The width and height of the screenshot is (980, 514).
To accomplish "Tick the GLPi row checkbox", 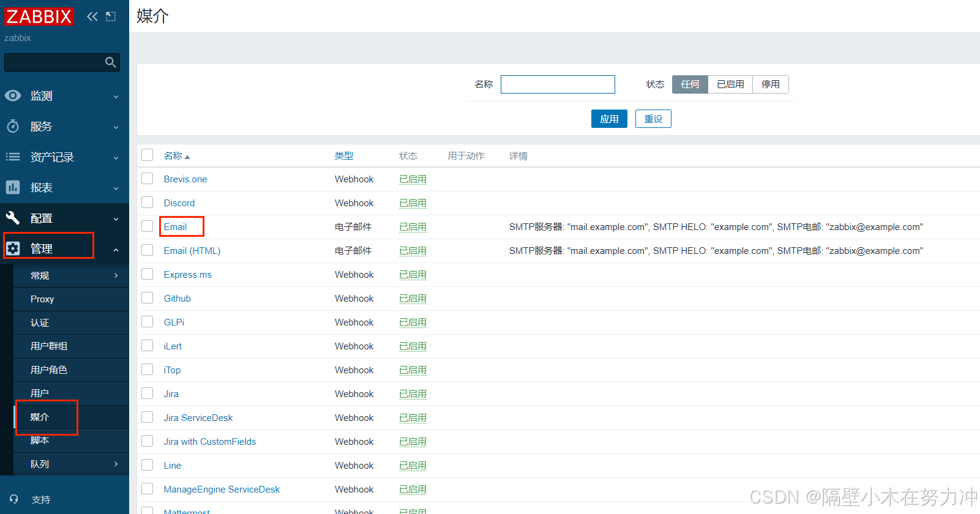I will [x=148, y=322].
